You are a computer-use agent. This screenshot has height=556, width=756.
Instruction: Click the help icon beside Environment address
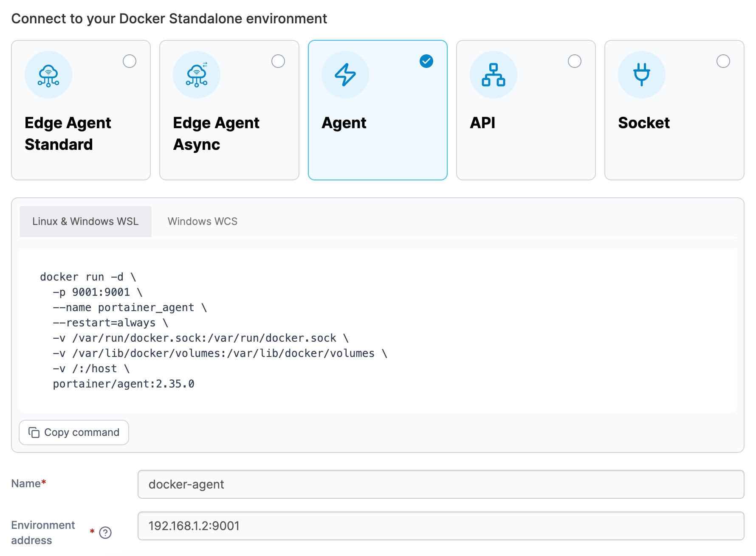click(105, 533)
